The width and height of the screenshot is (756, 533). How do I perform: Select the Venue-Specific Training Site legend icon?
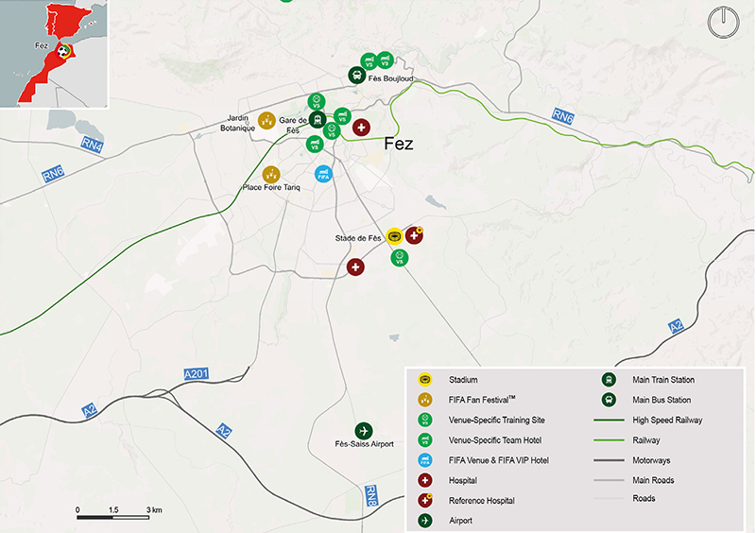(x=424, y=420)
